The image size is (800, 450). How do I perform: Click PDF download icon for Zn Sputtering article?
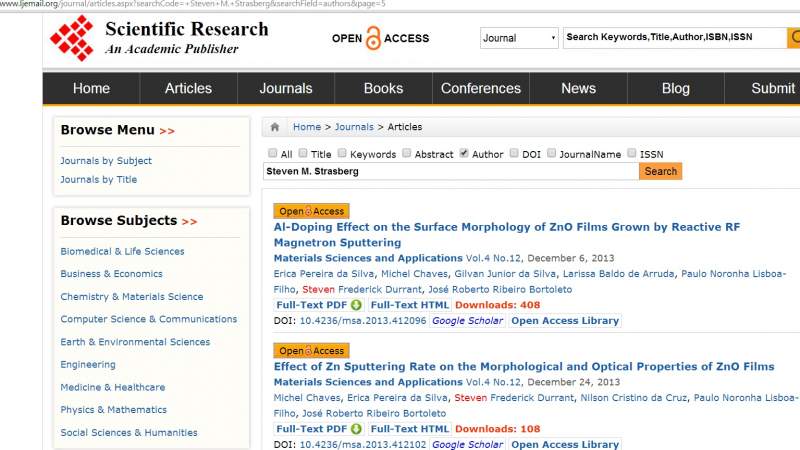click(356, 429)
